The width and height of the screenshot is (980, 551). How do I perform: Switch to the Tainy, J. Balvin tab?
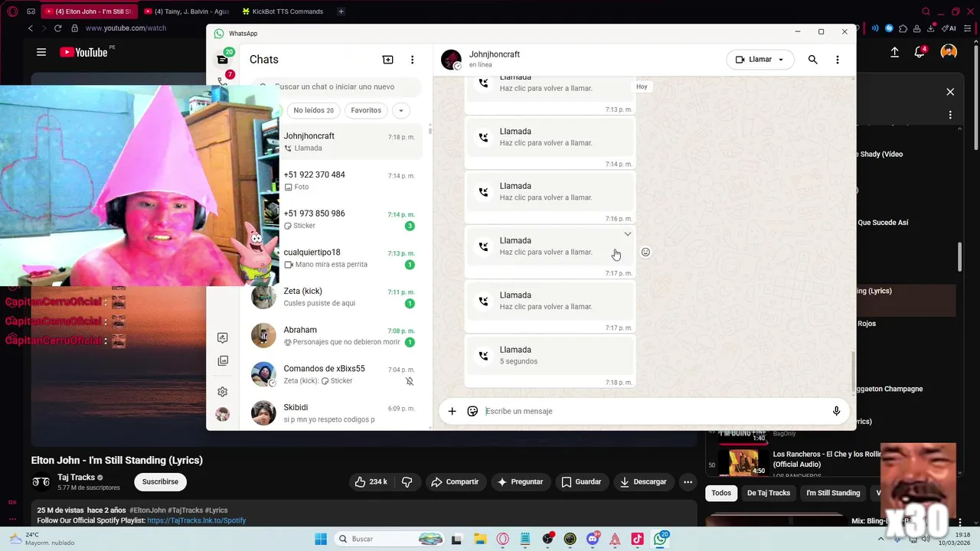(x=187, y=11)
